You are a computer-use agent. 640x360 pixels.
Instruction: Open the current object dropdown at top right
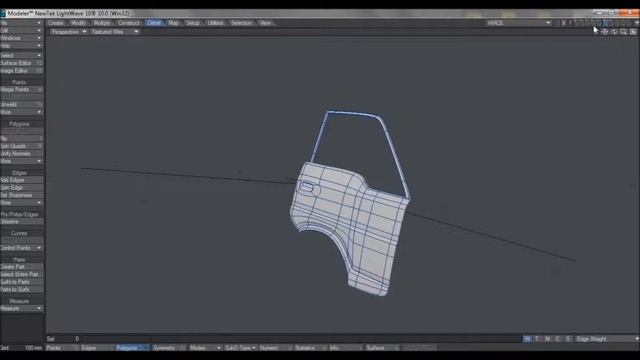click(518, 23)
